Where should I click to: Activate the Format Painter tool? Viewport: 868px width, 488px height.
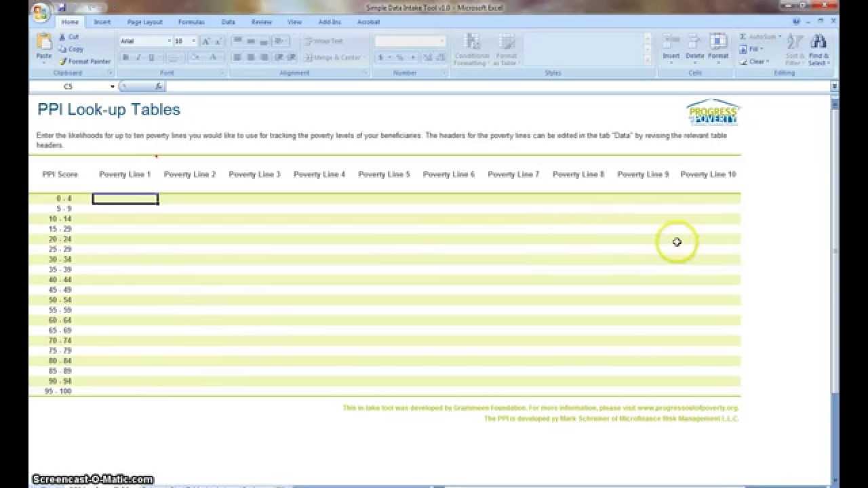click(84, 61)
